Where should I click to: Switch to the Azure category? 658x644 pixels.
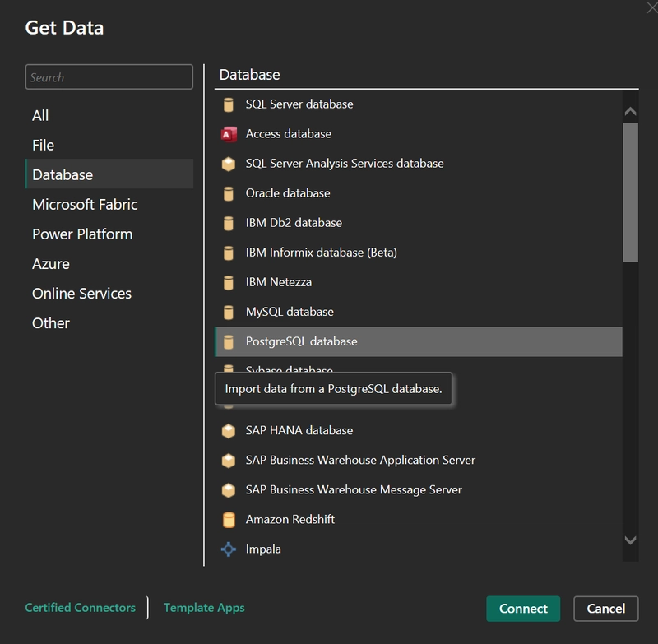(x=51, y=264)
